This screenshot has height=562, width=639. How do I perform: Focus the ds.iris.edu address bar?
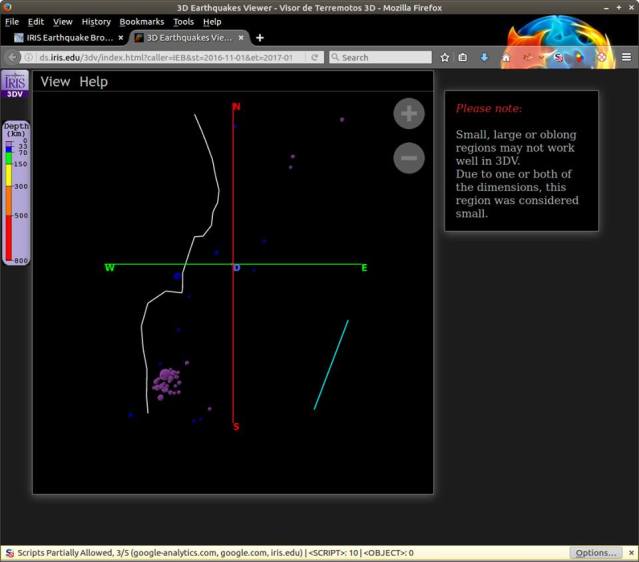tap(170, 58)
